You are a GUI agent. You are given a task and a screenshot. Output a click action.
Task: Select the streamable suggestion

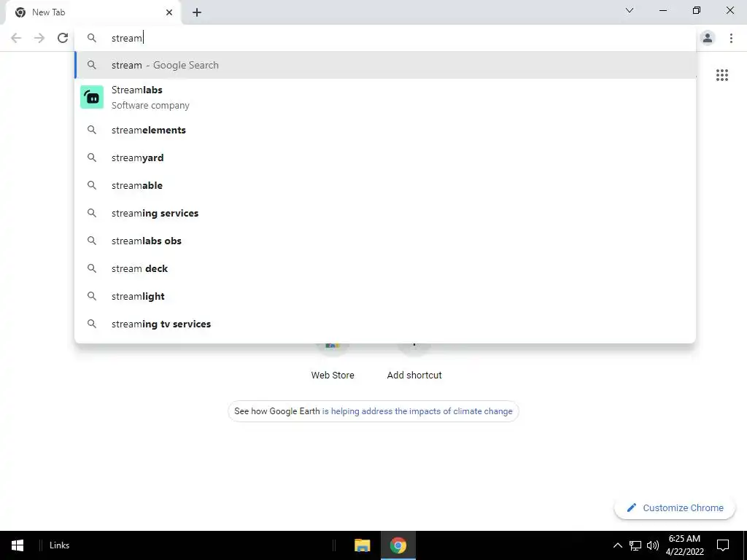[385, 185]
